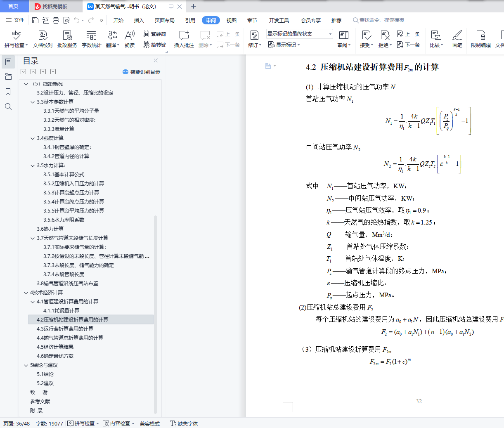This screenshot has width=504, height=428.
Task: Open the bookmark sidebar icon
Action: tap(8, 92)
